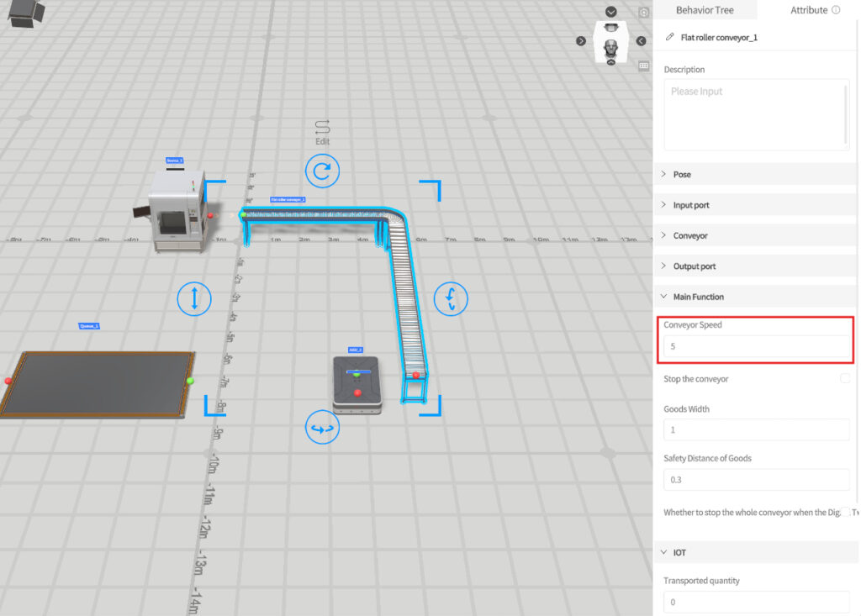Click the Description panel scrollbar
The image size is (861, 616).
click(846, 114)
